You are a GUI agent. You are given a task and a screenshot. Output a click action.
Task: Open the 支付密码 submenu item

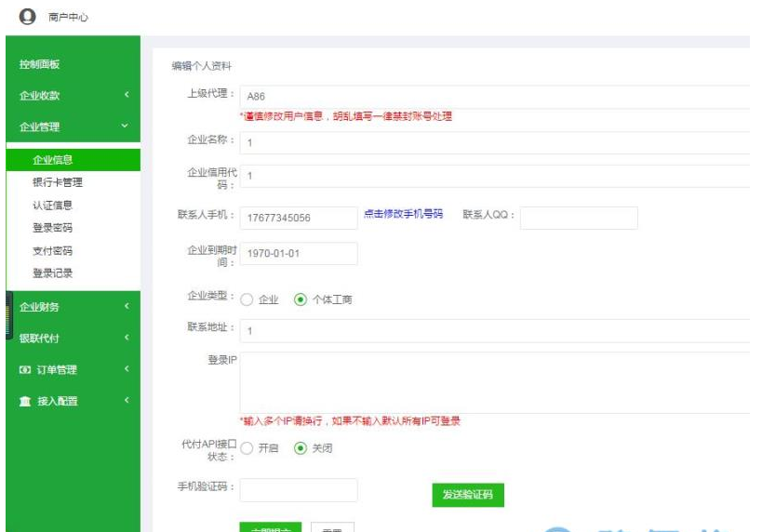pos(53,251)
